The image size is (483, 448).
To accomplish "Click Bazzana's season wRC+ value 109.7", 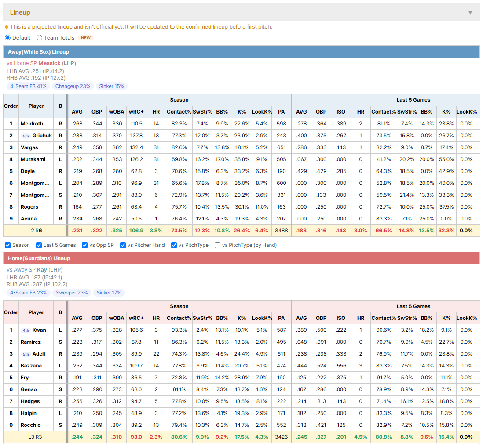I will (x=136, y=366).
